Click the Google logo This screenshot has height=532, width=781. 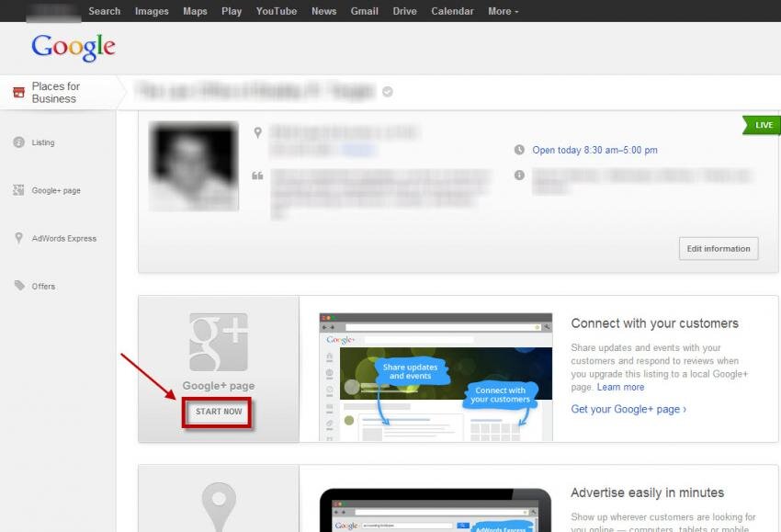(x=74, y=48)
